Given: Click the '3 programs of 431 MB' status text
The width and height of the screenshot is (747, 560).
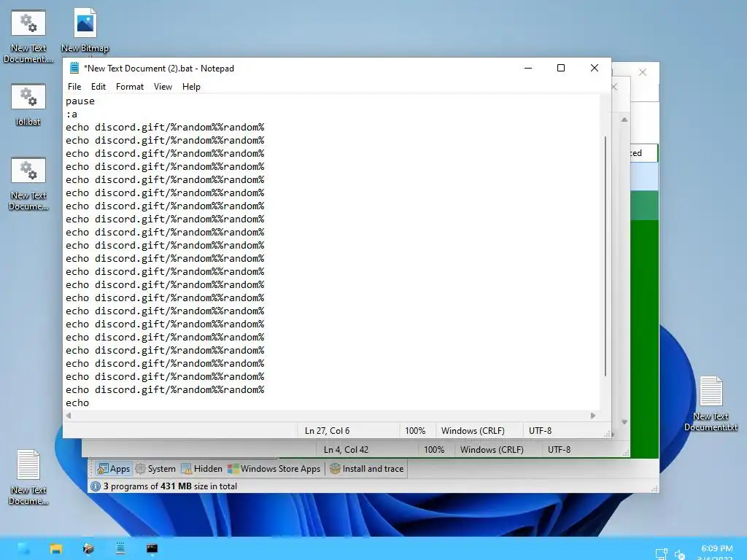Looking at the screenshot, I should (x=170, y=486).
